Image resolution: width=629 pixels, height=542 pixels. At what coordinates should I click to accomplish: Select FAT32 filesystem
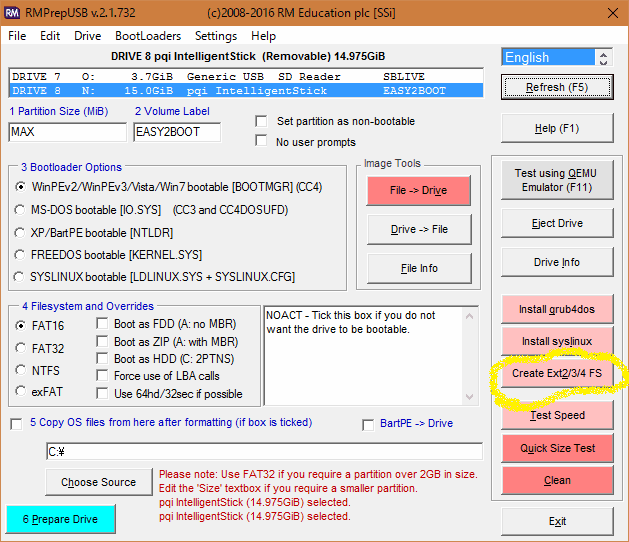(x=20, y=348)
